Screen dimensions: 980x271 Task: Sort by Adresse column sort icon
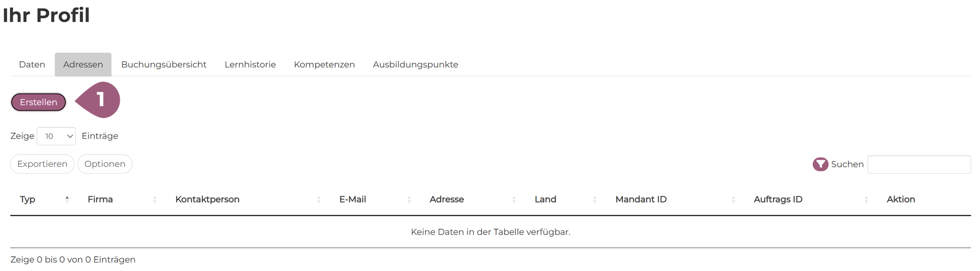click(514, 200)
